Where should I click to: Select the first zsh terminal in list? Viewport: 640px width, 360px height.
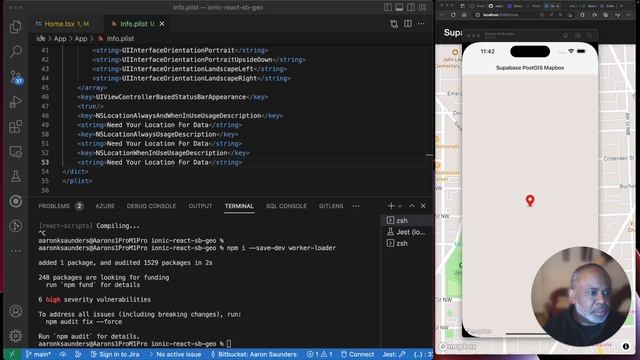tap(406, 220)
